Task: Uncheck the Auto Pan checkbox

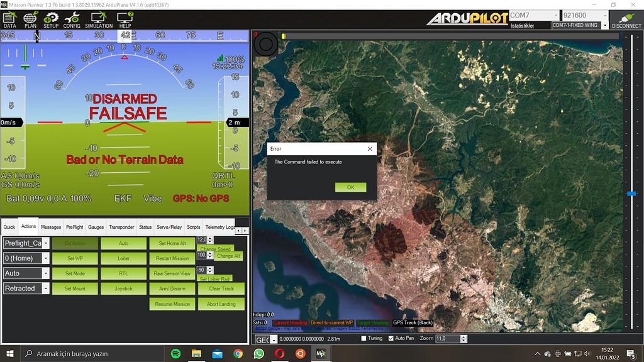Action: (391, 339)
